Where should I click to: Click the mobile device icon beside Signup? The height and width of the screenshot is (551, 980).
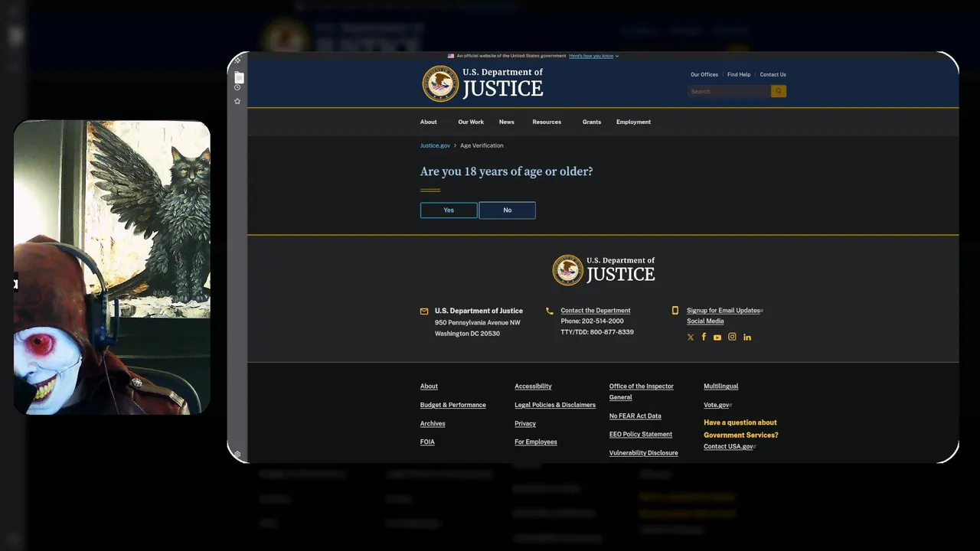click(x=675, y=311)
